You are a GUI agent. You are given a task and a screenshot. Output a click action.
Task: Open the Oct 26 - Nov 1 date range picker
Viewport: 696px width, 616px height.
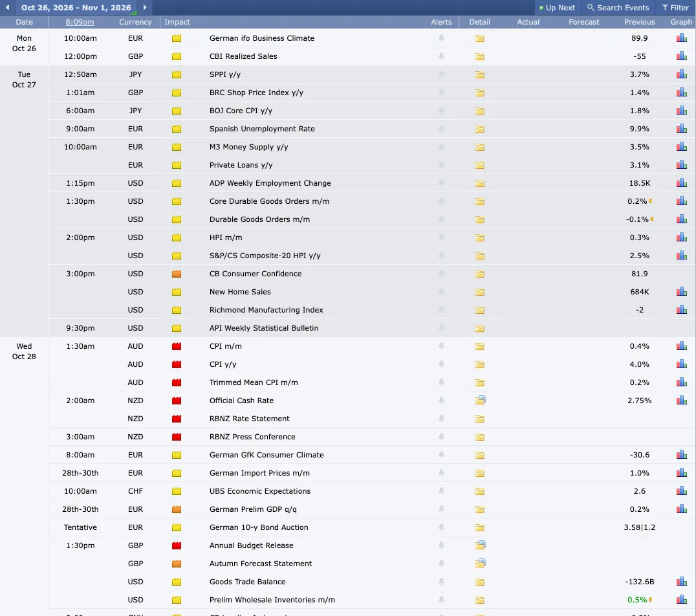click(76, 8)
